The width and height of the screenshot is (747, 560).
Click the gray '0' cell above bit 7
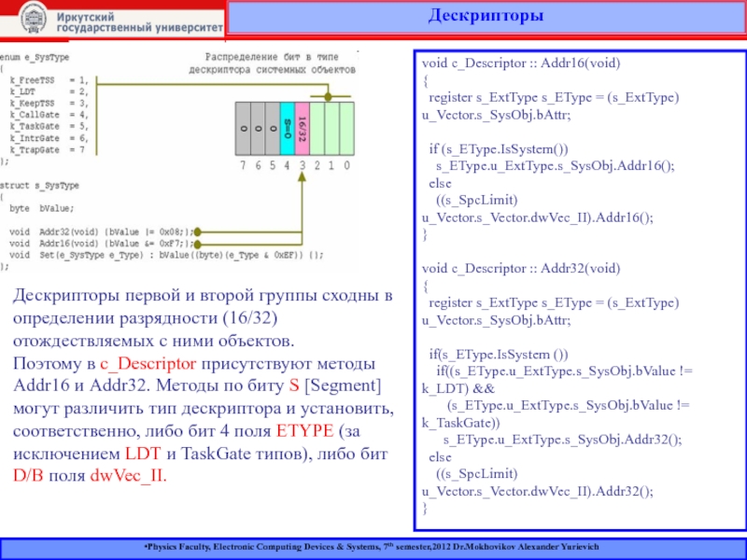(x=243, y=129)
